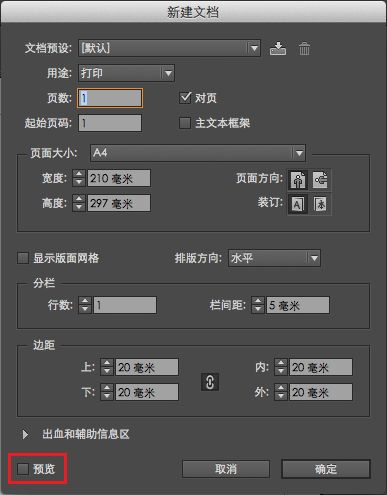Choose left-to-right binding icon
This screenshot has height=495, width=387.
point(298,204)
